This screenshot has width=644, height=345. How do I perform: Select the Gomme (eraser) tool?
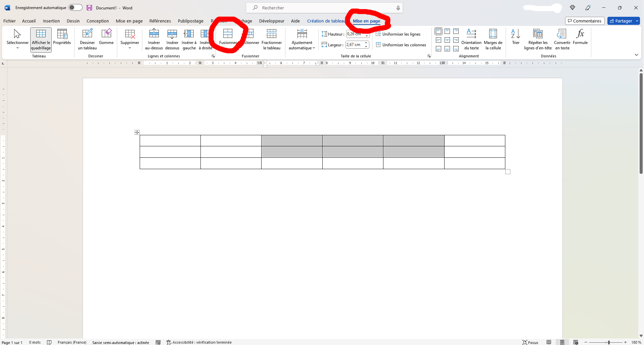(106, 38)
